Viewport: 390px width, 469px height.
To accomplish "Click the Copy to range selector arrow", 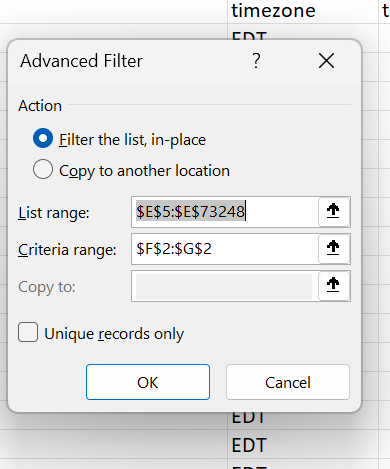I will (x=334, y=286).
